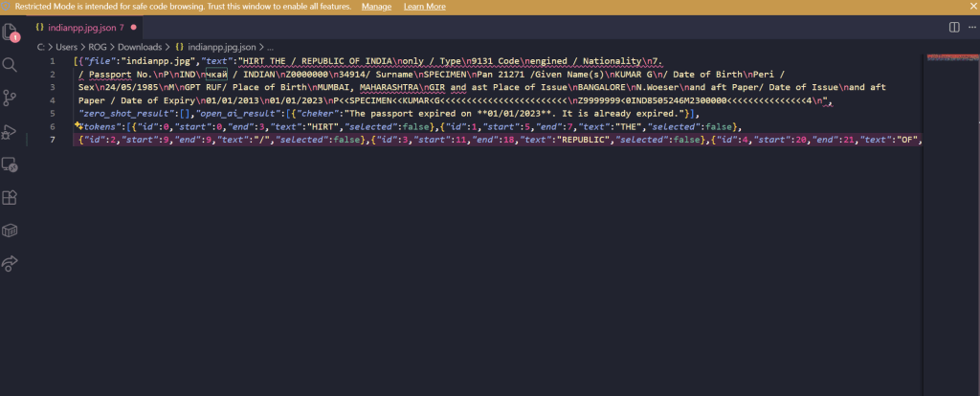980x396 pixels.
Task: Open the Source Control view
Action: (11, 98)
